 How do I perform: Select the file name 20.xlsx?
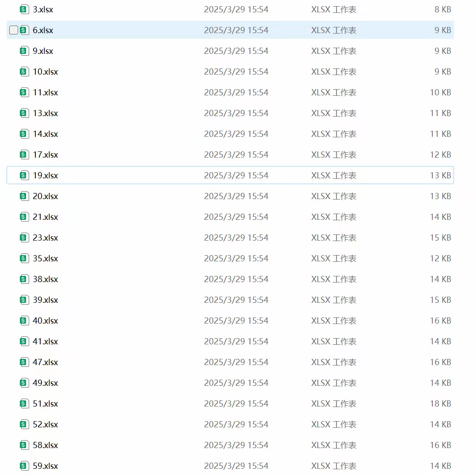(x=45, y=196)
